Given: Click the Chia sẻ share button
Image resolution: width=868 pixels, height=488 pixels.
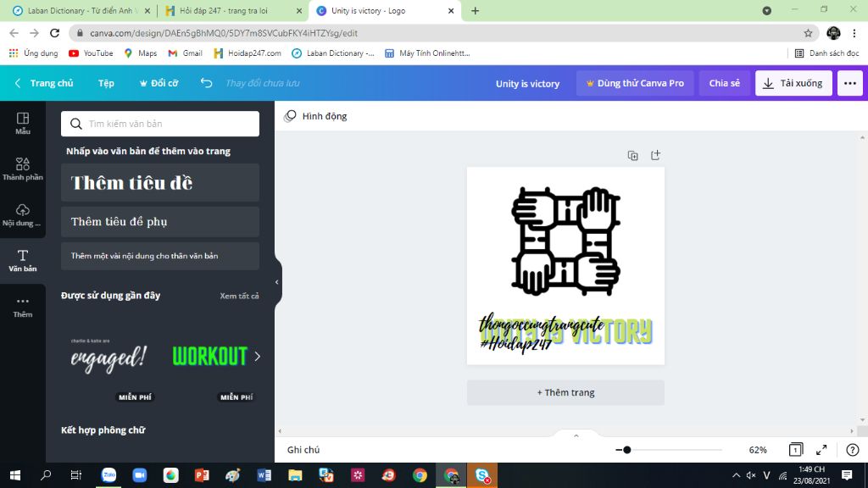Looking at the screenshot, I should (x=724, y=83).
